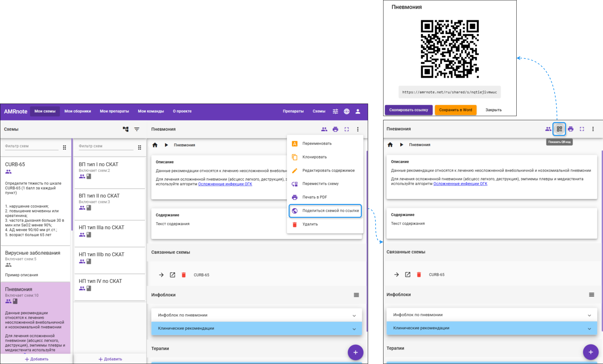Screen dimensions: 603x364
Task: Click fullscreen icon in left Пневмония header
Action: 347,129
